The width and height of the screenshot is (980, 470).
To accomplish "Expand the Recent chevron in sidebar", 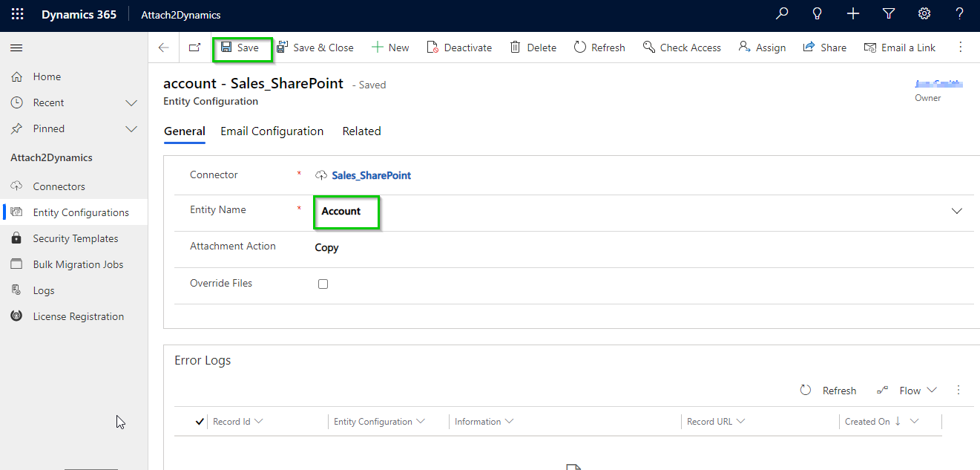I will [131, 102].
